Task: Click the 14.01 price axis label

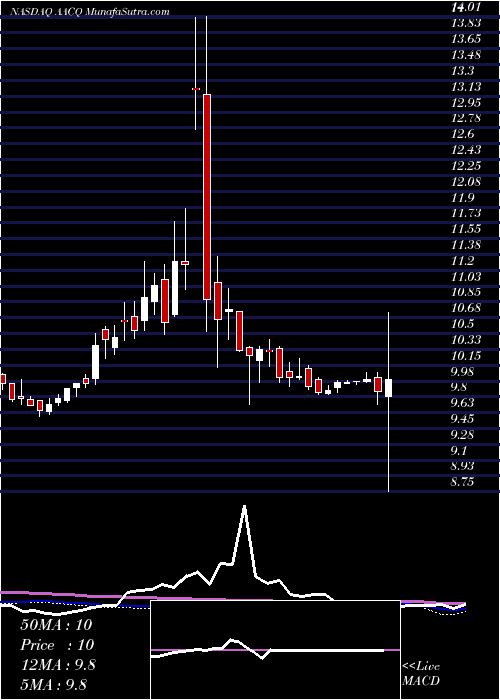Action: [466, 7]
